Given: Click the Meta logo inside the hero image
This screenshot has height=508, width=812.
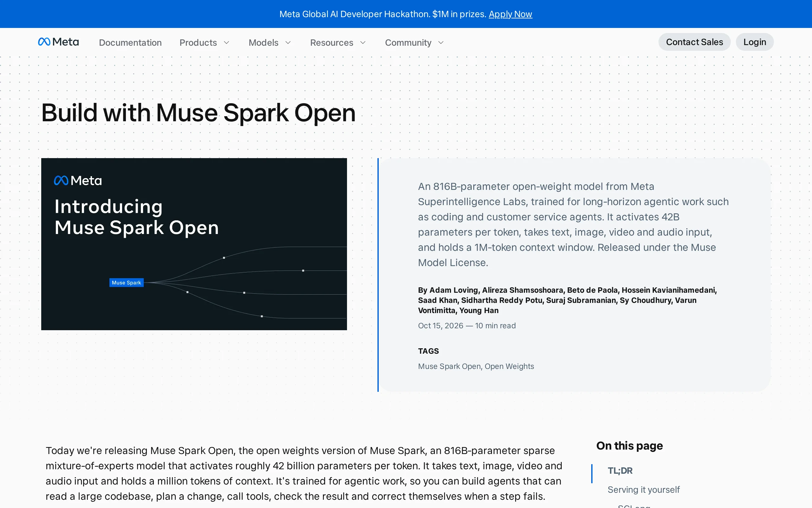Looking at the screenshot, I should click(78, 181).
